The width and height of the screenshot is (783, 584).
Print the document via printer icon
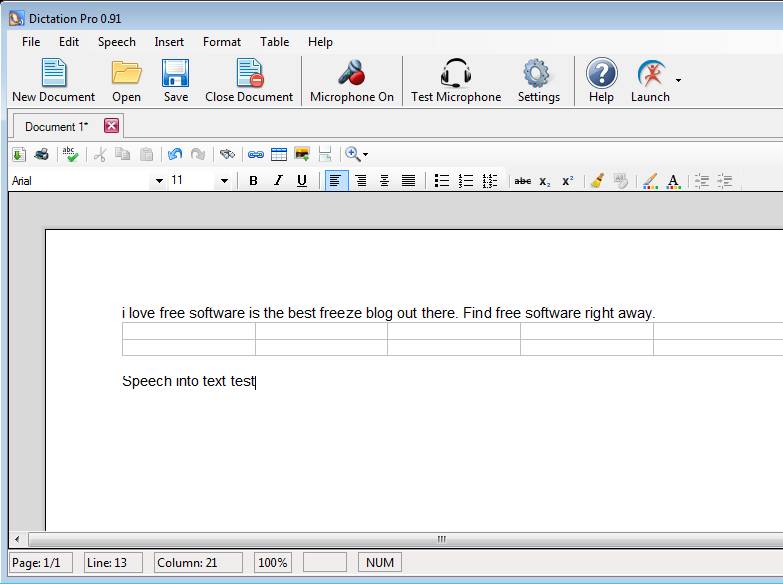click(x=41, y=154)
